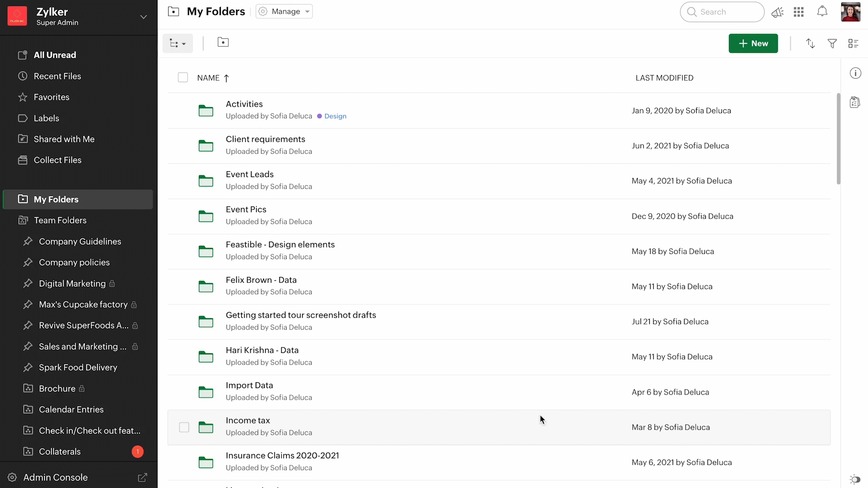Screen dimensions: 868x488
Task: Check the select-all checkbox beside NAME
Action: click(183, 78)
